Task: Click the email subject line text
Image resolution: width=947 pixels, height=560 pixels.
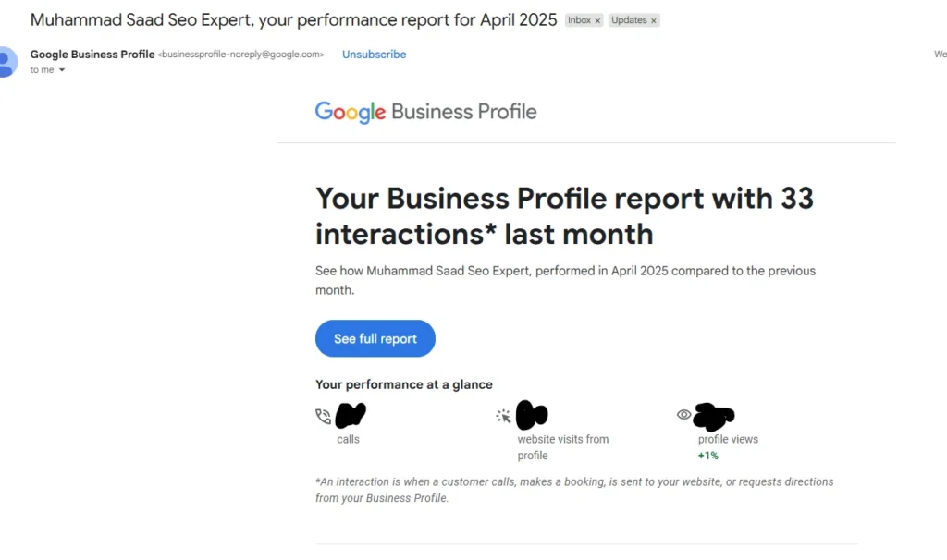Action: pos(293,20)
